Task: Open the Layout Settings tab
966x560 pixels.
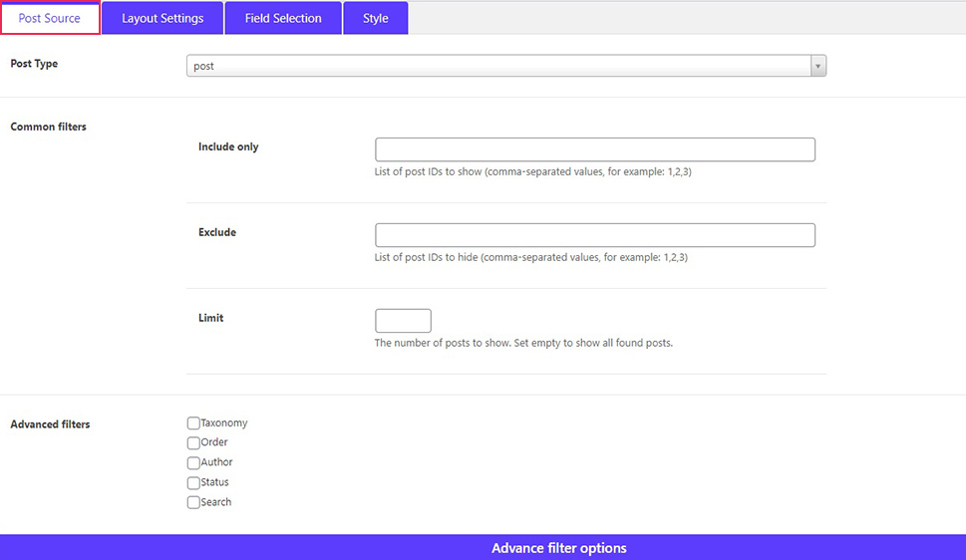Action: coord(162,18)
